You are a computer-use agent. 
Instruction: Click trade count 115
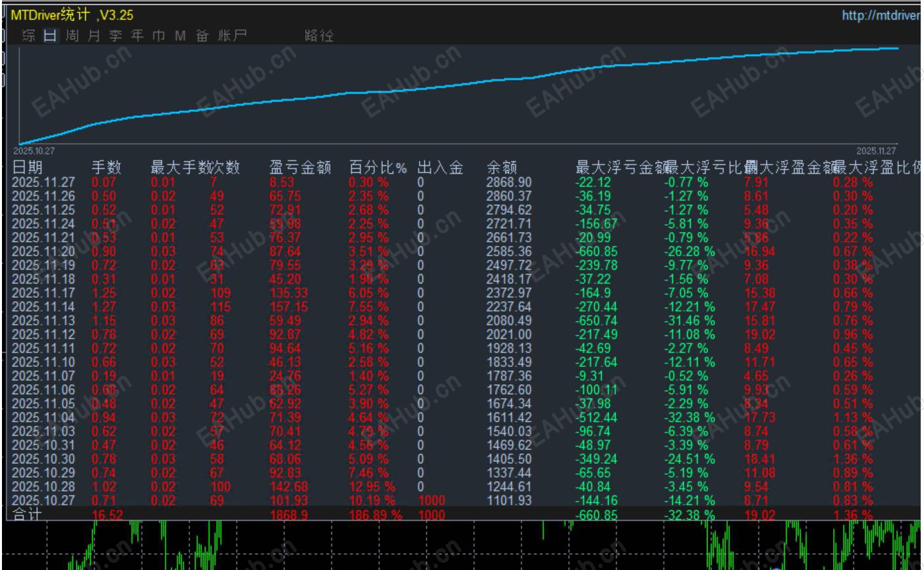[x=220, y=307]
